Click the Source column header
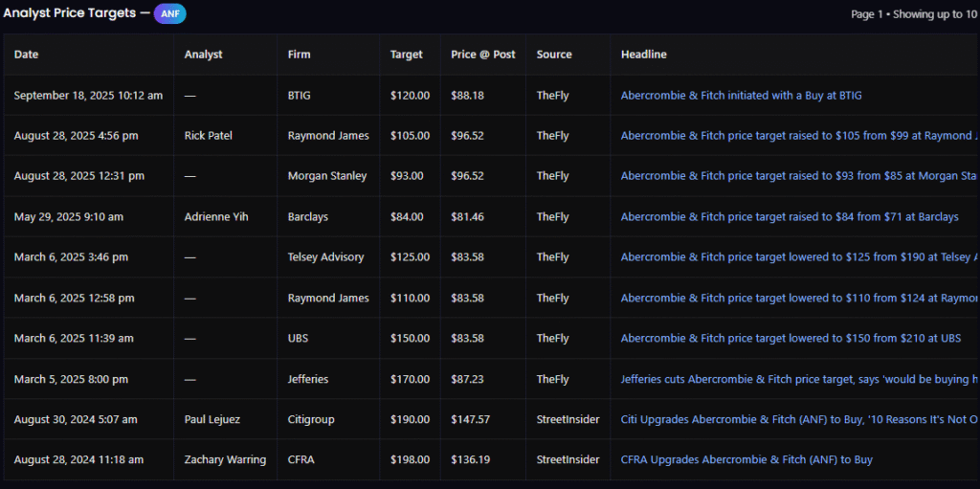This screenshot has height=489, width=980. tap(554, 55)
